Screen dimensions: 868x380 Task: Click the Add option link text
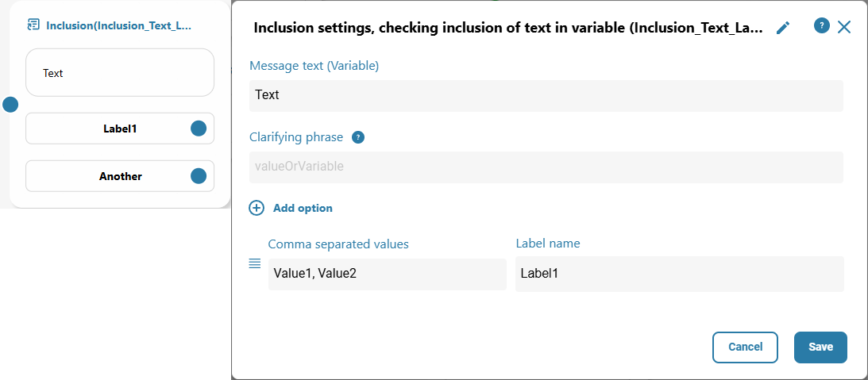[303, 208]
